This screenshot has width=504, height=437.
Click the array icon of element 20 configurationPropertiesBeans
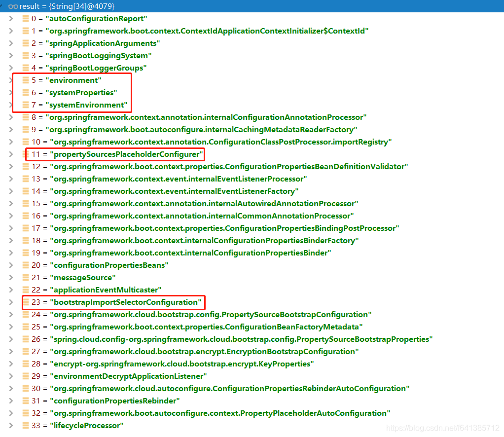26,265
